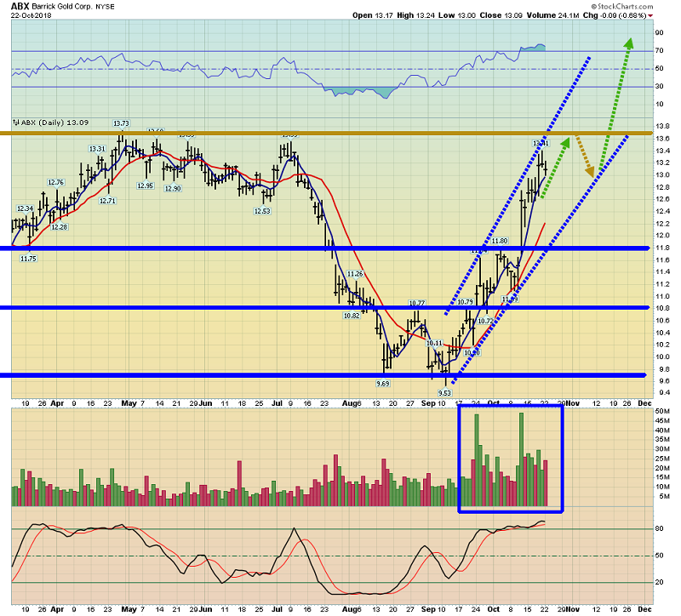Viewport: 681px width, 616px height.
Task: Click the Open 13.17 value
Action: (x=373, y=15)
